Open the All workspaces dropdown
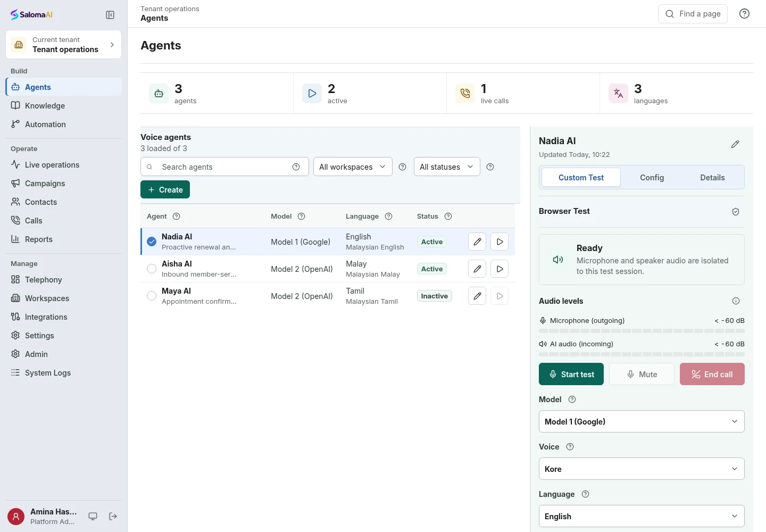The width and height of the screenshot is (766, 532). tap(353, 167)
